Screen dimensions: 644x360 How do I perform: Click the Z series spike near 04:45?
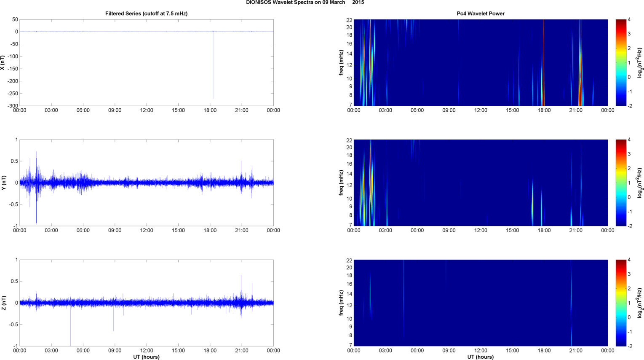70,325
